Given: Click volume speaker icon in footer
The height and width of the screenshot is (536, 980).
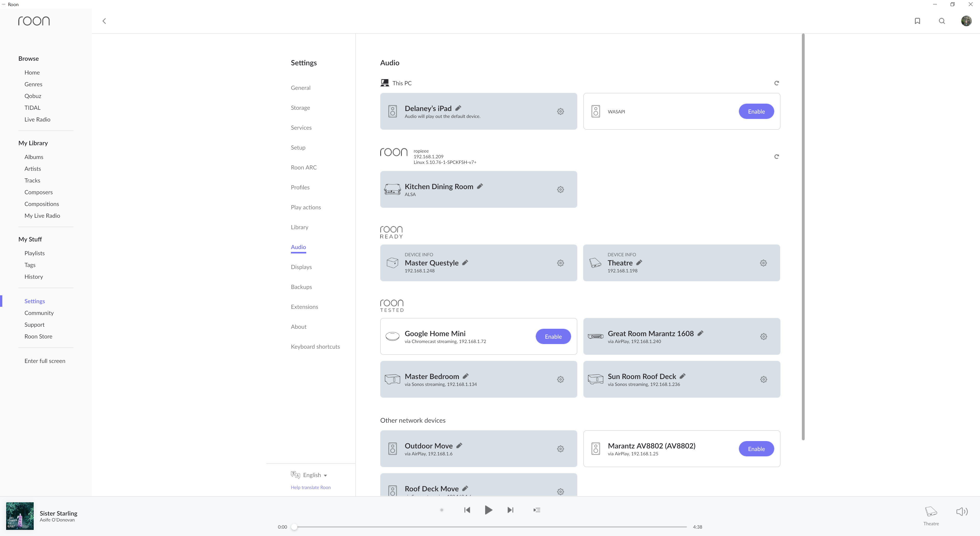Looking at the screenshot, I should point(962,511).
